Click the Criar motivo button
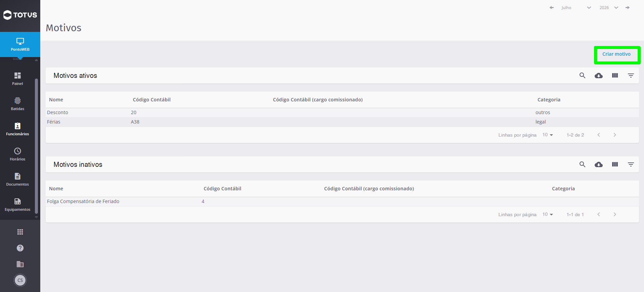 (616, 54)
